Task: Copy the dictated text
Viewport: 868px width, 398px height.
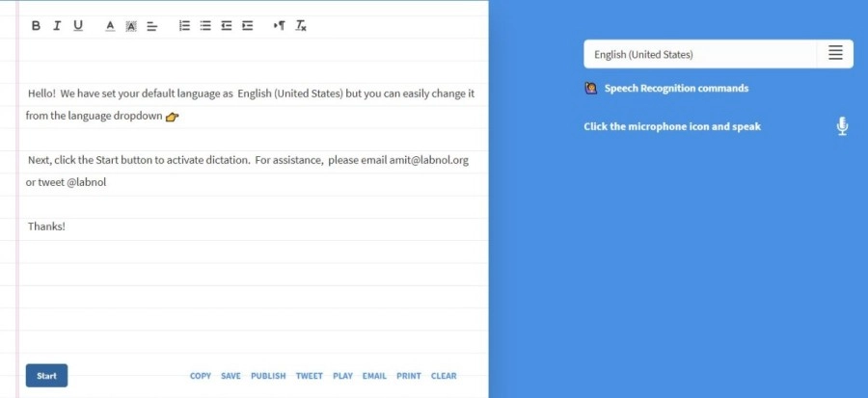Action: pyautogui.click(x=201, y=376)
